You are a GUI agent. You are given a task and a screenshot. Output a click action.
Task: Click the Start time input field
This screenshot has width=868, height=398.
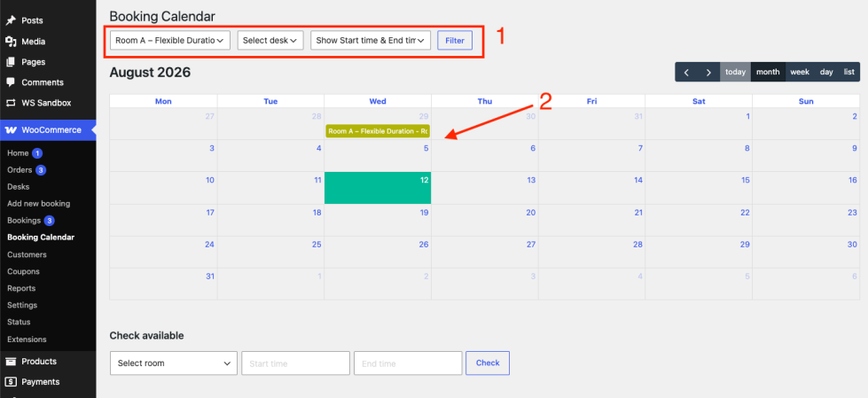click(295, 363)
